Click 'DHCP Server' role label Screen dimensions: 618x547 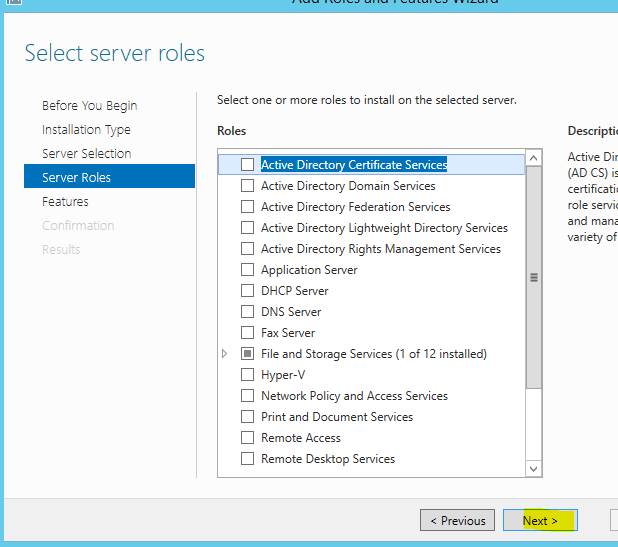[x=294, y=291]
